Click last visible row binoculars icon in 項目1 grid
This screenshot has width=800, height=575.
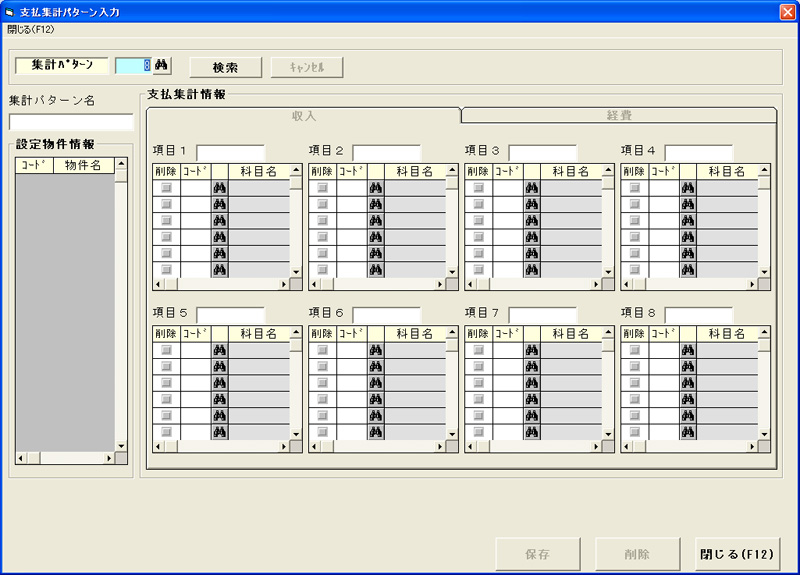pyautogui.click(x=219, y=270)
